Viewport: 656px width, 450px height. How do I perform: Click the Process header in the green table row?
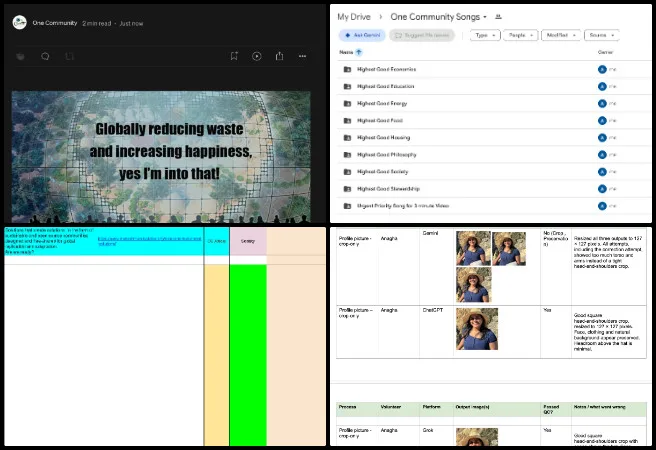point(357,409)
